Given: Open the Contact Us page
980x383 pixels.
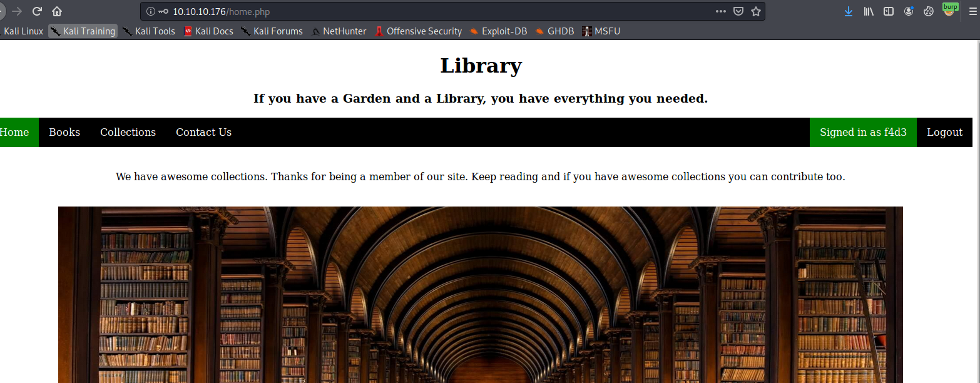Looking at the screenshot, I should [203, 132].
